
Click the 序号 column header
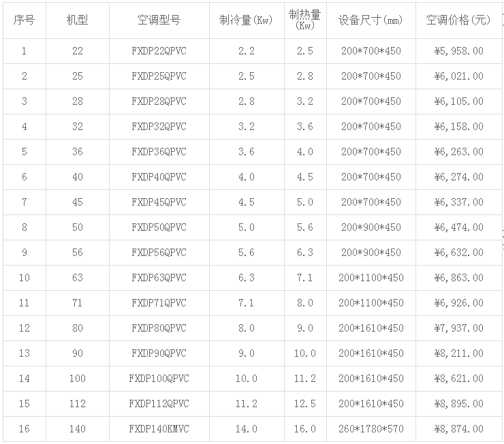[x=24, y=20]
